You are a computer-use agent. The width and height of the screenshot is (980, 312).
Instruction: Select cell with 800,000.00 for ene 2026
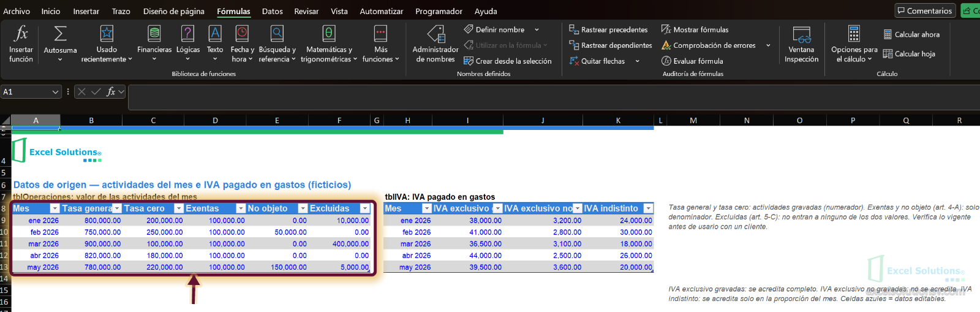click(x=91, y=221)
